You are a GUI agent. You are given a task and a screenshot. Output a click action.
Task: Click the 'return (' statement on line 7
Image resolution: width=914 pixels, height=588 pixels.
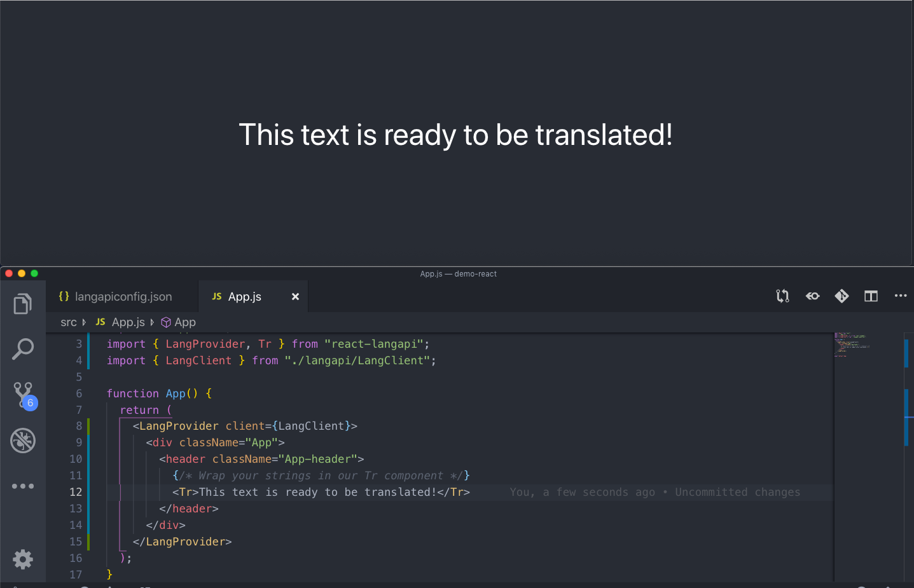[146, 410]
